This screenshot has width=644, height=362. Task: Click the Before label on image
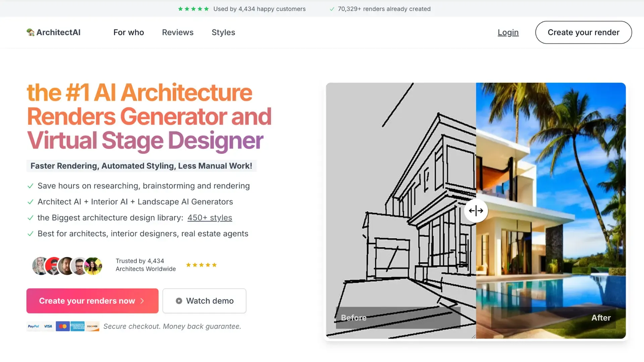354,318
